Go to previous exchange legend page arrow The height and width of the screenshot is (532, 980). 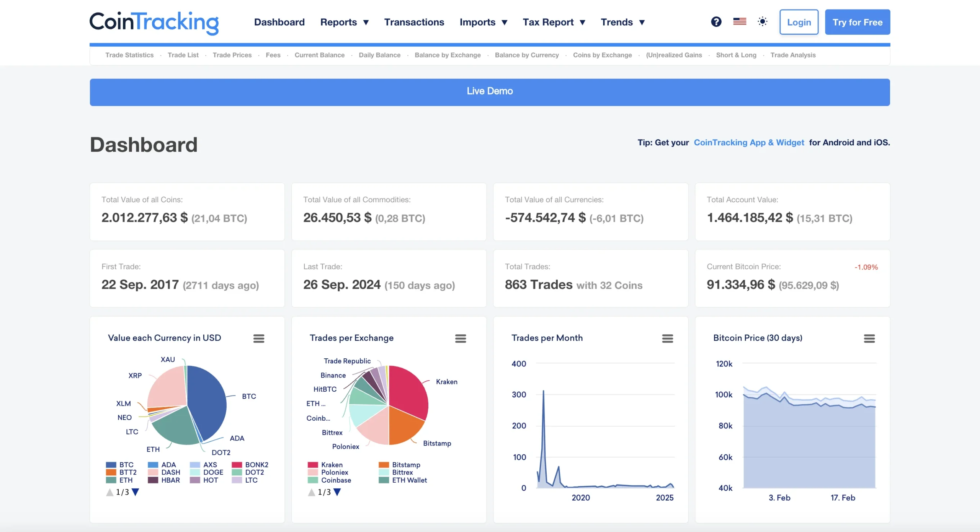(312, 492)
